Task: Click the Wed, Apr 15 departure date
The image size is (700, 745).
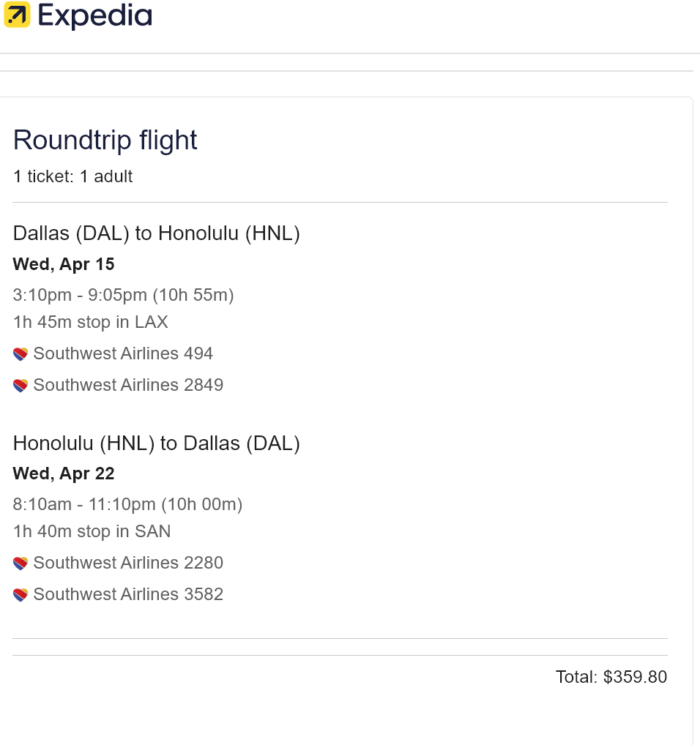Action: [64, 264]
